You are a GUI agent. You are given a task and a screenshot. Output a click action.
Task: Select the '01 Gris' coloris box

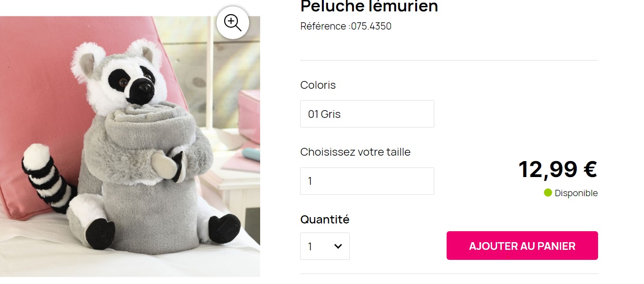(x=367, y=114)
